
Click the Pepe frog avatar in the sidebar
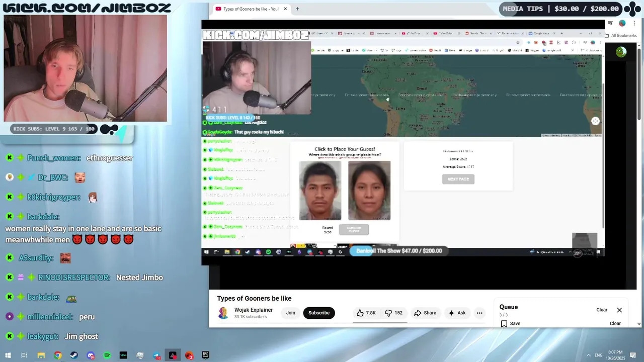[x=621, y=52]
